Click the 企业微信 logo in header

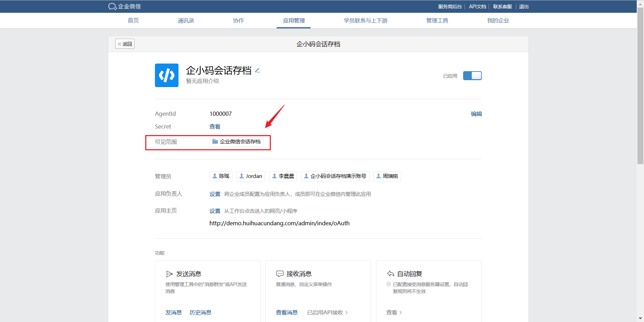pyautogui.click(x=125, y=6)
